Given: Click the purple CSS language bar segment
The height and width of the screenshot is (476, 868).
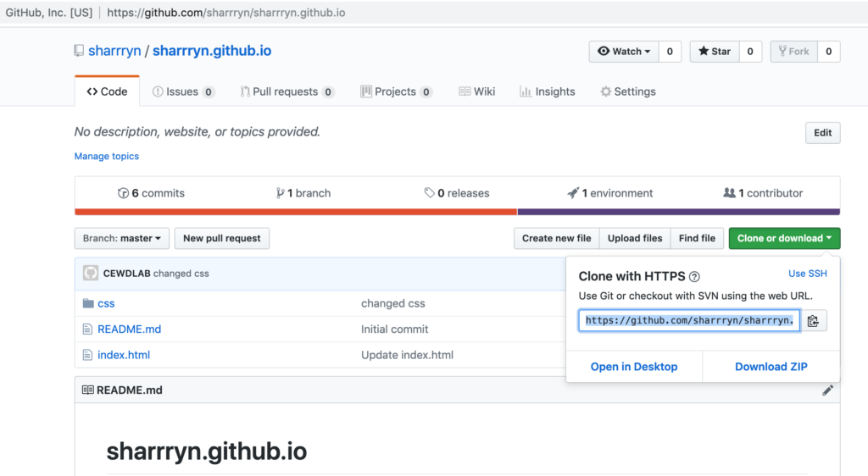Looking at the screenshot, I should tap(679, 212).
